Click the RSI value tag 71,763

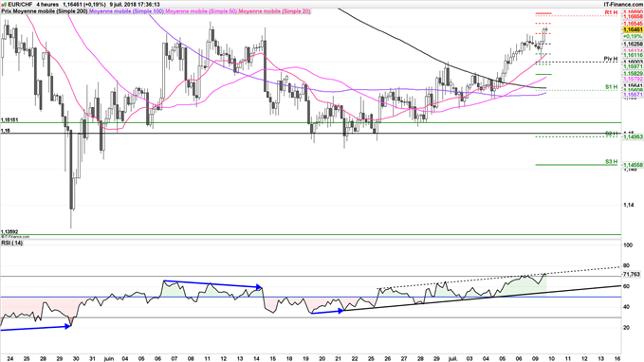tap(632, 274)
